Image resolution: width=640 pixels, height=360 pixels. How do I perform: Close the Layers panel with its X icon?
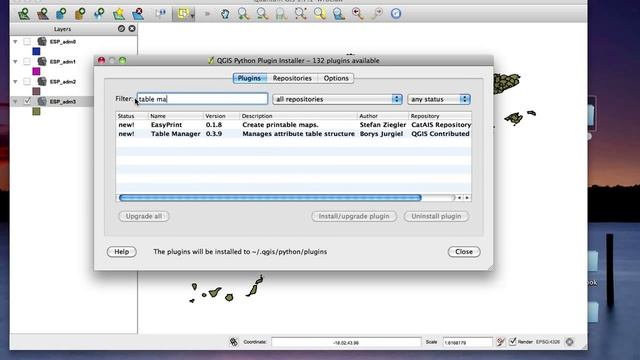tap(132, 29)
